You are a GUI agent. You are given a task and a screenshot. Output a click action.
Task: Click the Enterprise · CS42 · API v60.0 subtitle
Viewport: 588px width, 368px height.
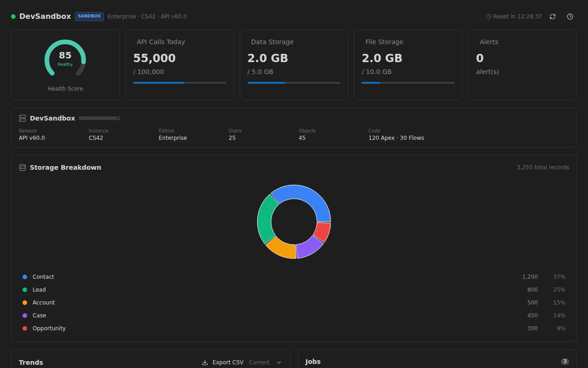(x=147, y=17)
